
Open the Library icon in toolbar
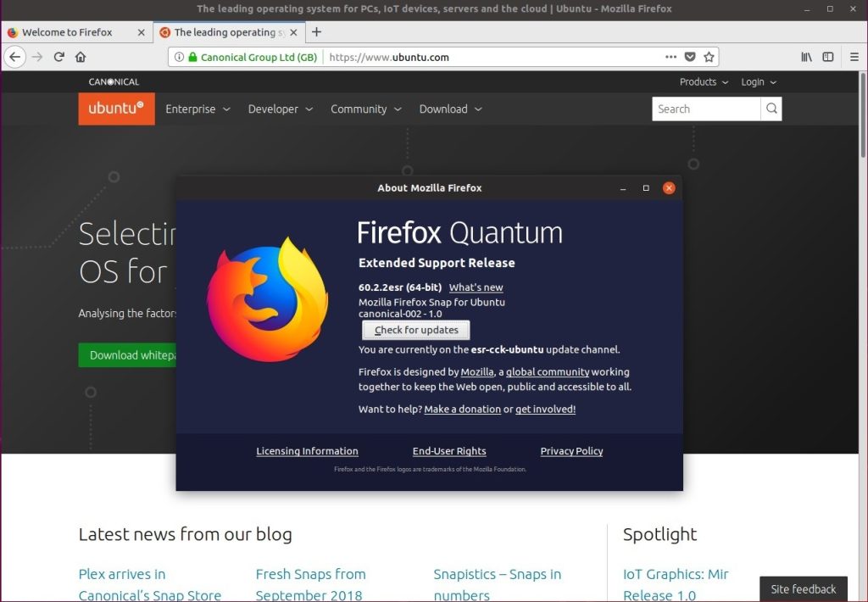(x=807, y=57)
